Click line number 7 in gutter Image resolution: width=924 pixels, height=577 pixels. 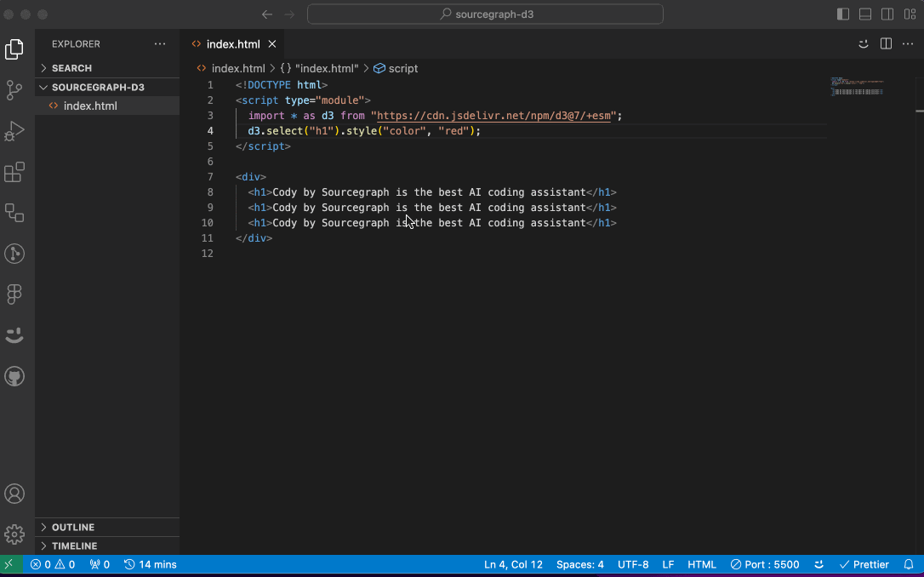pyautogui.click(x=210, y=177)
